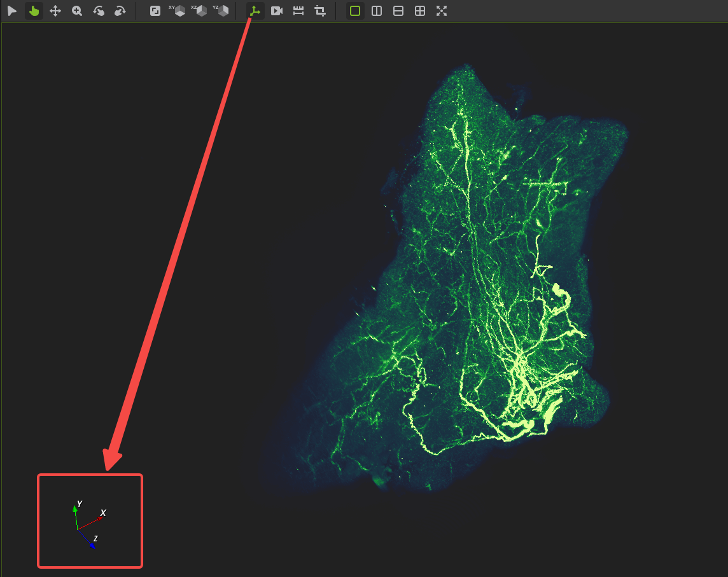Pick the constrained rotate tool
This screenshot has width=728, height=577.
coord(120,11)
